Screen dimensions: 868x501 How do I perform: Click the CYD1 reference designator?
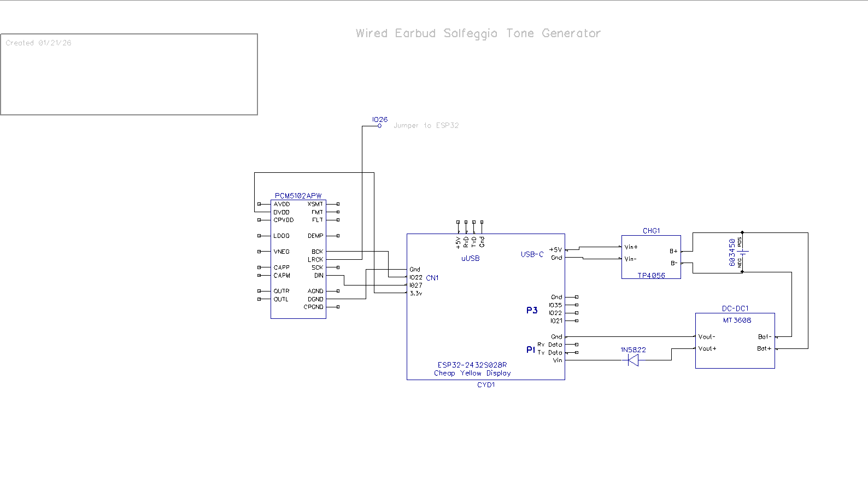click(485, 385)
